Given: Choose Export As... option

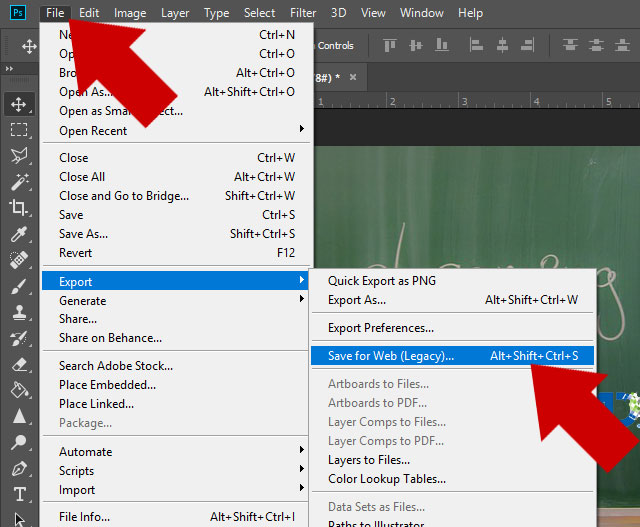Looking at the screenshot, I should [x=452, y=300].
